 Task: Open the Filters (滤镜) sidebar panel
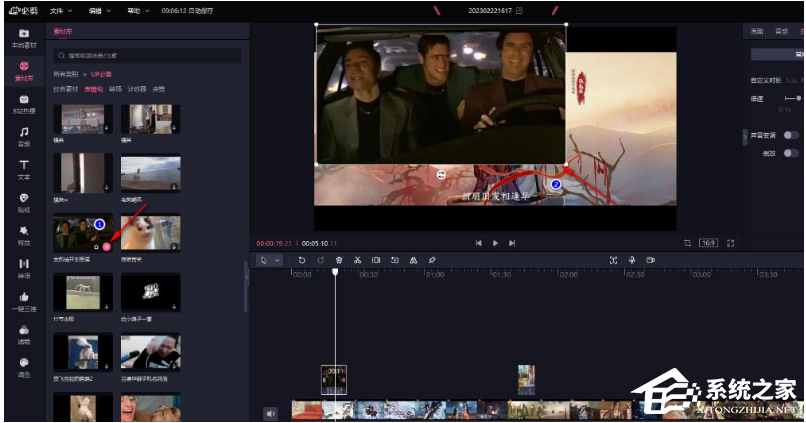[23, 335]
